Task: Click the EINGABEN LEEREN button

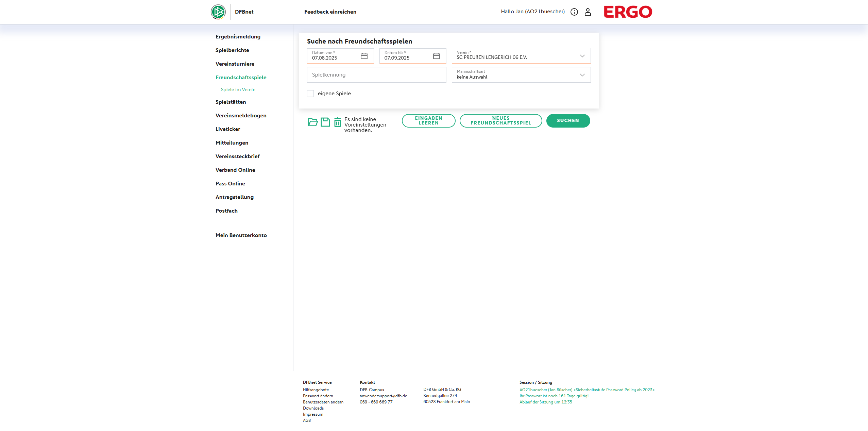Action: click(428, 121)
